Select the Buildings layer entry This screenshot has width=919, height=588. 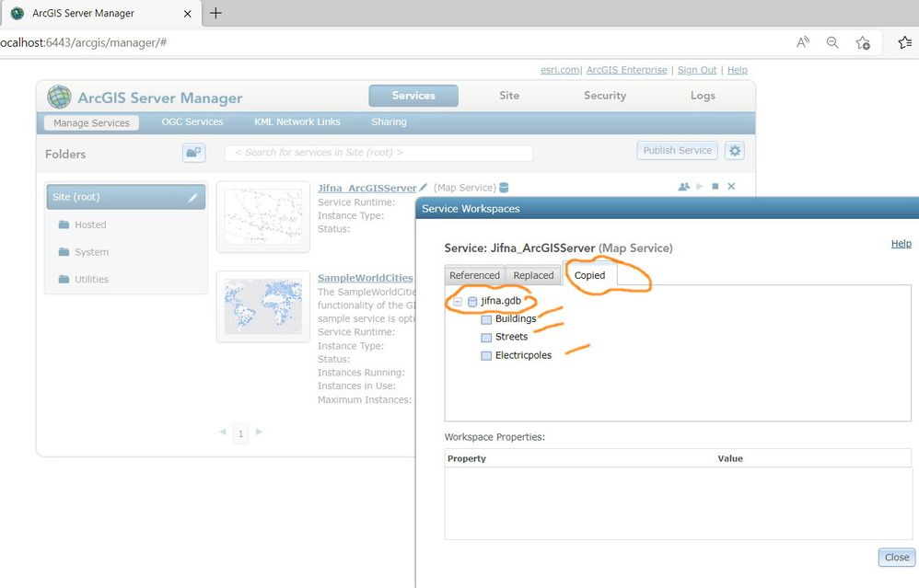coord(516,319)
